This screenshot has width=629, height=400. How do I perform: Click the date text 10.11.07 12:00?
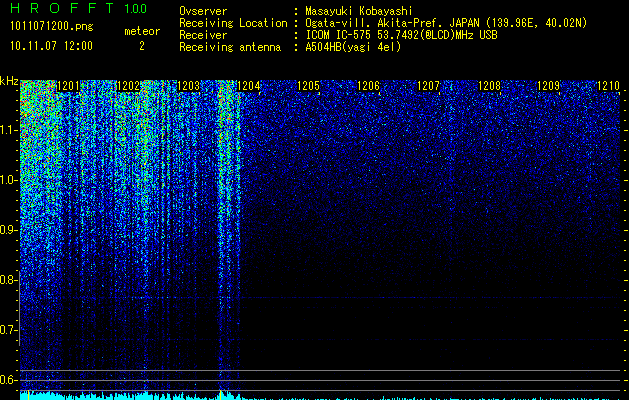51,46
